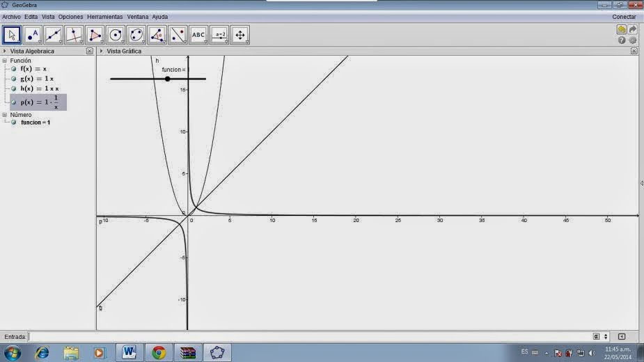Open the media player taskbar icon

coord(99,352)
